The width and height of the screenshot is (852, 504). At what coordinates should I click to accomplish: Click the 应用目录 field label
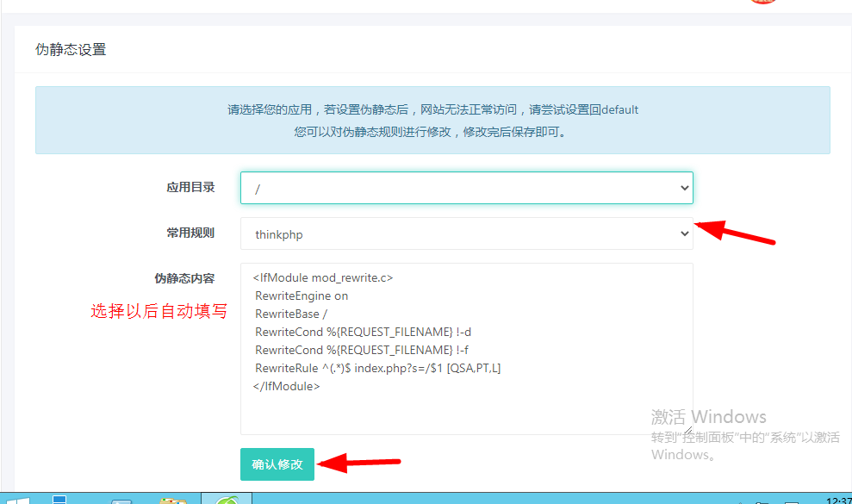190,188
